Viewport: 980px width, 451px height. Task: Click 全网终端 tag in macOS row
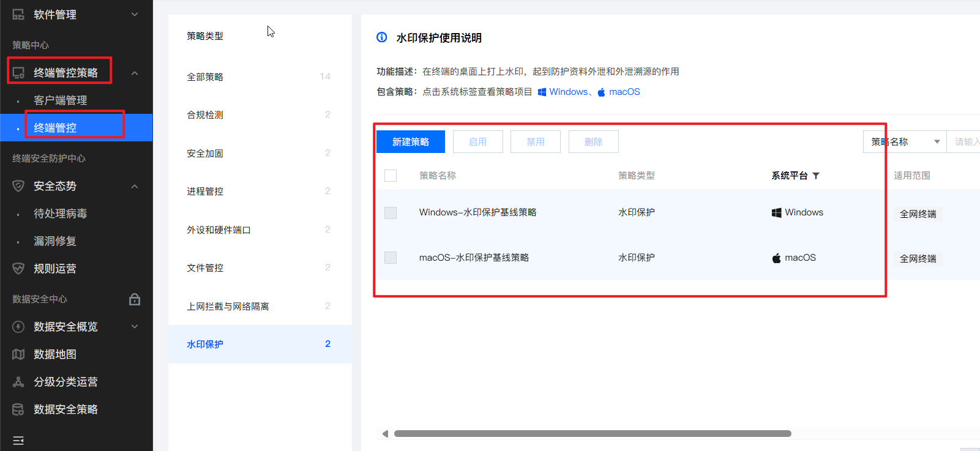918,259
